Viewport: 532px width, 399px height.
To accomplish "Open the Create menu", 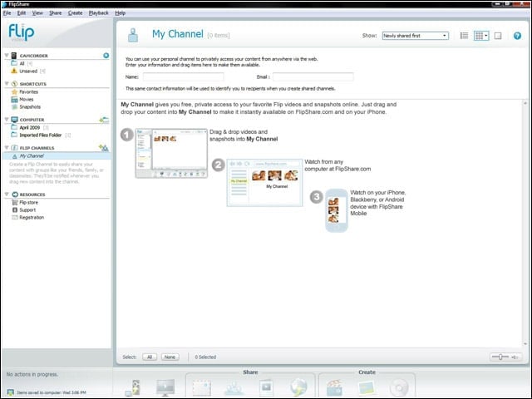I will [x=75, y=13].
